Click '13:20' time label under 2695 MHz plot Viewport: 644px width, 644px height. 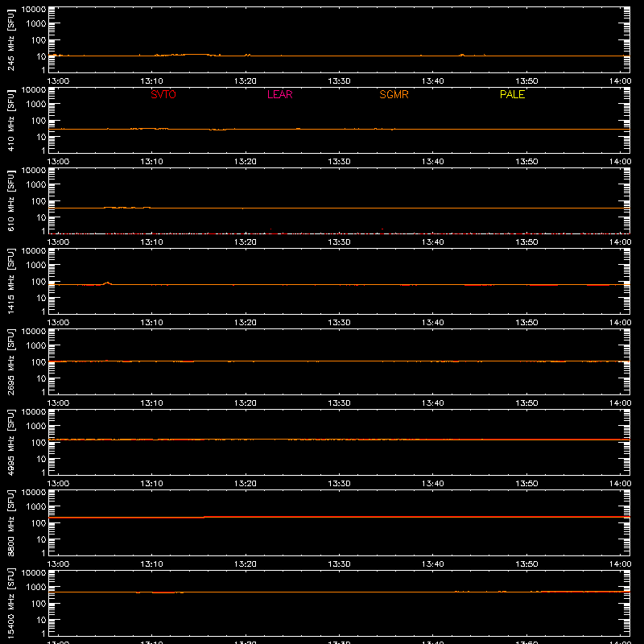coord(246,403)
